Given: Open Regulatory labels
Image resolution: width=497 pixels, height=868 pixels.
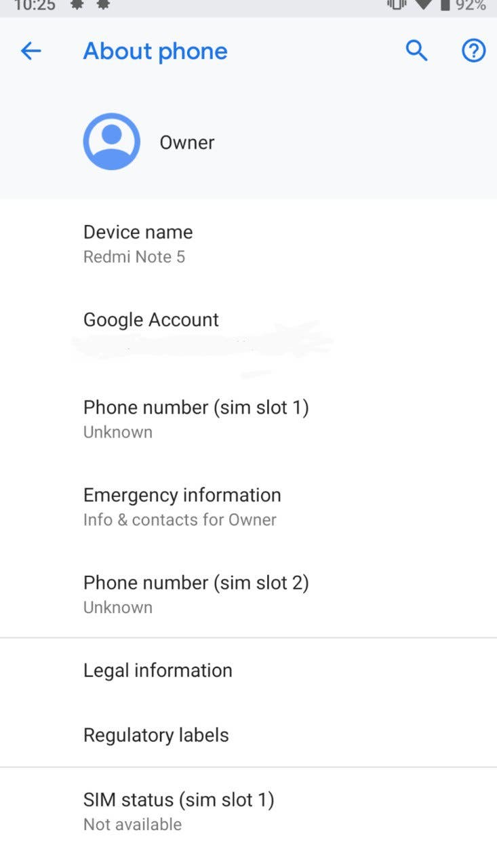Looking at the screenshot, I should tap(248, 735).
